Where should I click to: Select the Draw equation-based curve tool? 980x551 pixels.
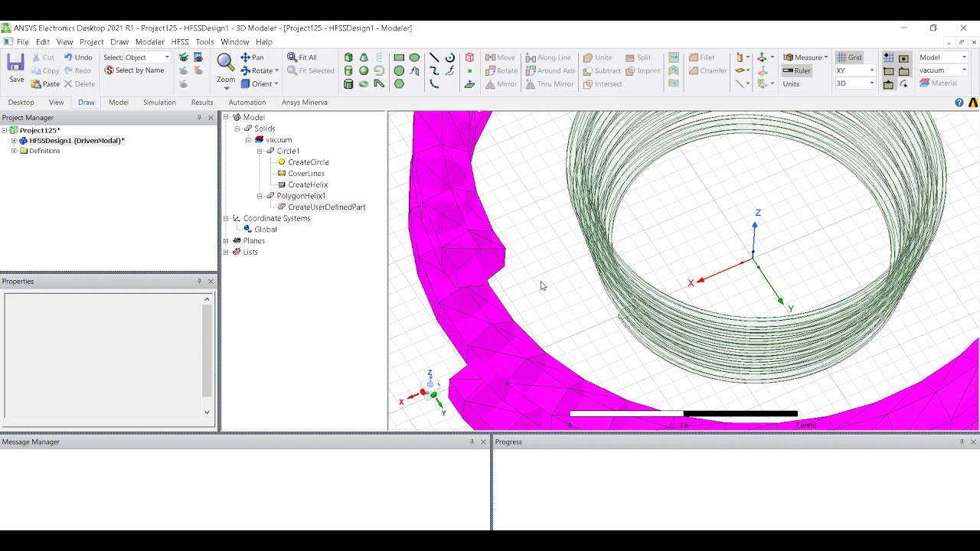click(450, 70)
